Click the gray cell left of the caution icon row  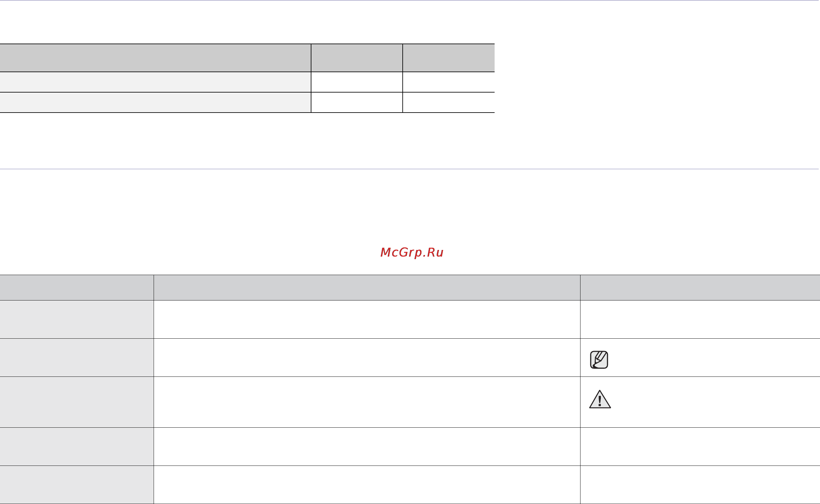[x=77, y=402]
